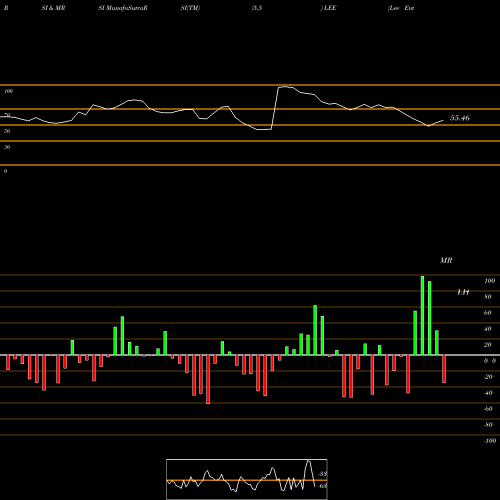
Task: Click the 50 level label on RSI axis
Action: (7, 131)
